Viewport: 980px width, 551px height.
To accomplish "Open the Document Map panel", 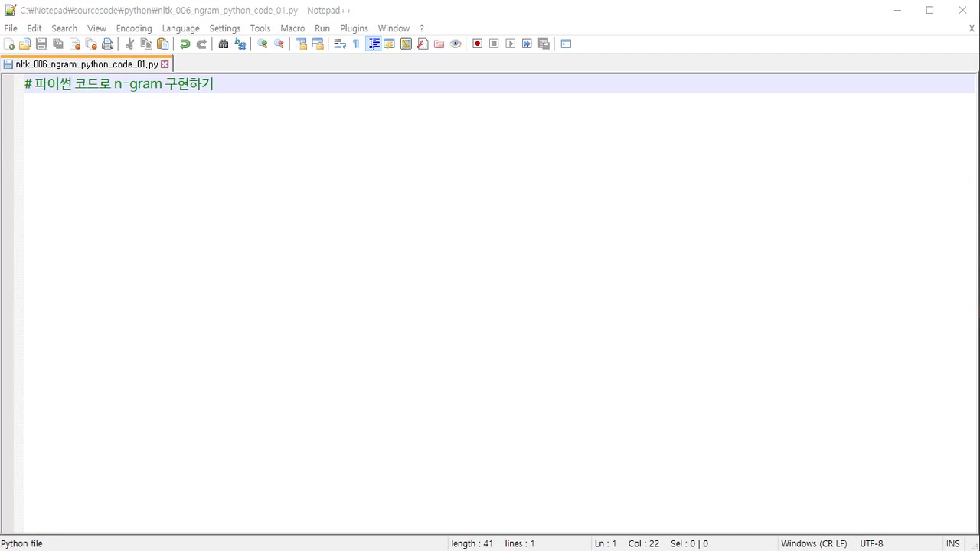I will (406, 44).
